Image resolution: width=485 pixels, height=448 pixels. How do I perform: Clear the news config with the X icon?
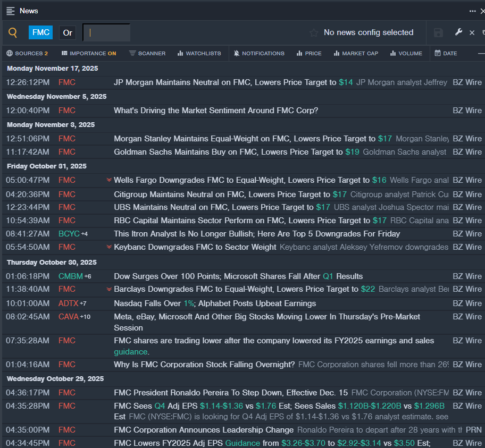point(472,33)
